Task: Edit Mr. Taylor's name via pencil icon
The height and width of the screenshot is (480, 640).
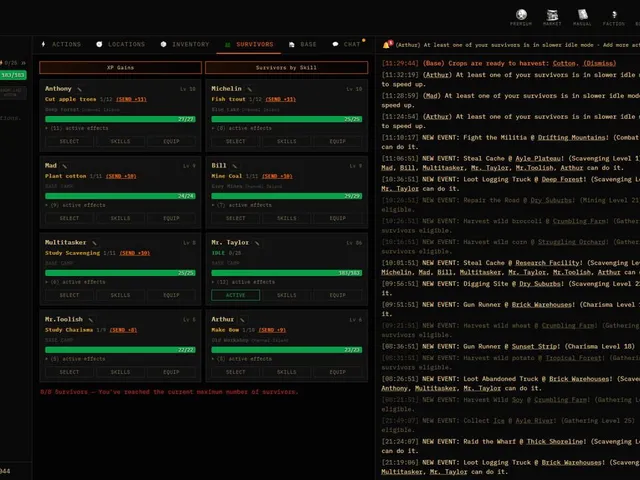Action: click(x=257, y=243)
